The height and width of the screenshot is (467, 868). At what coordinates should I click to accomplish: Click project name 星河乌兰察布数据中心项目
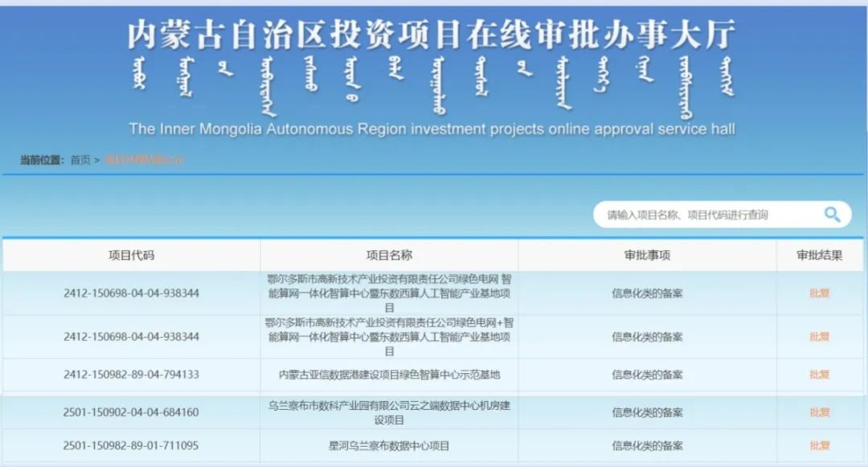click(389, 445)
